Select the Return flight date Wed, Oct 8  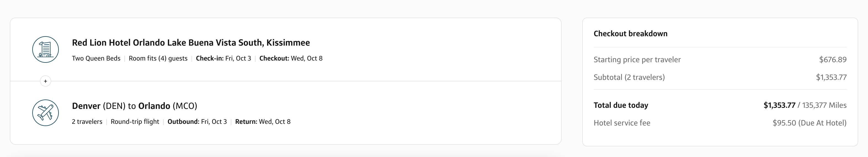click(x=263, y=122)
